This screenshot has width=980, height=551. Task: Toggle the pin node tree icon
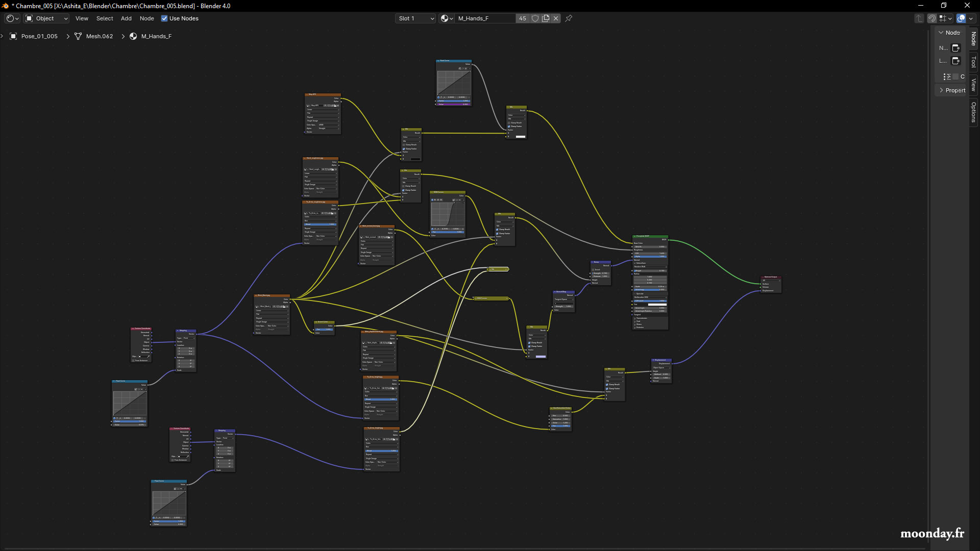(x=569, y=18)
